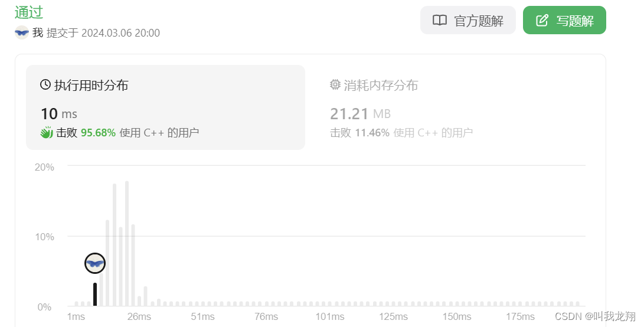Click the user avatar next to 我

pyautogui.click(x=22, y=32)
